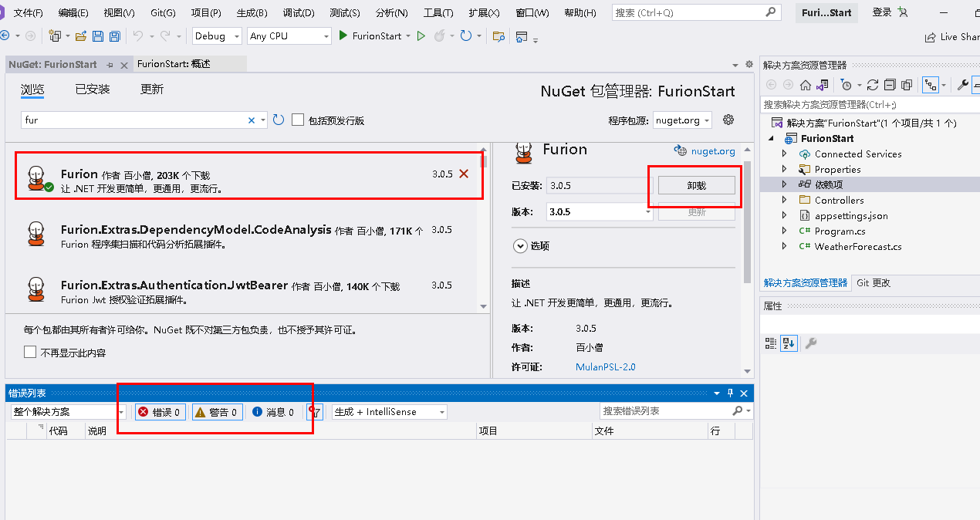Click pending changes filter clock icon
Image resolution: width=980 pixels, height=520 pixels.
(x=847, y=85)
